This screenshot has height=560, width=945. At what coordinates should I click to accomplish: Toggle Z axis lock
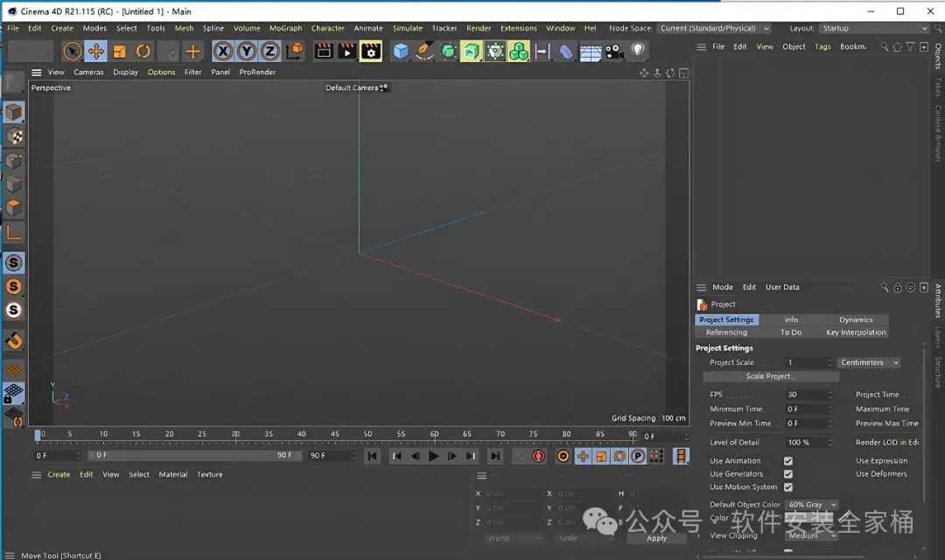[270, 52]
